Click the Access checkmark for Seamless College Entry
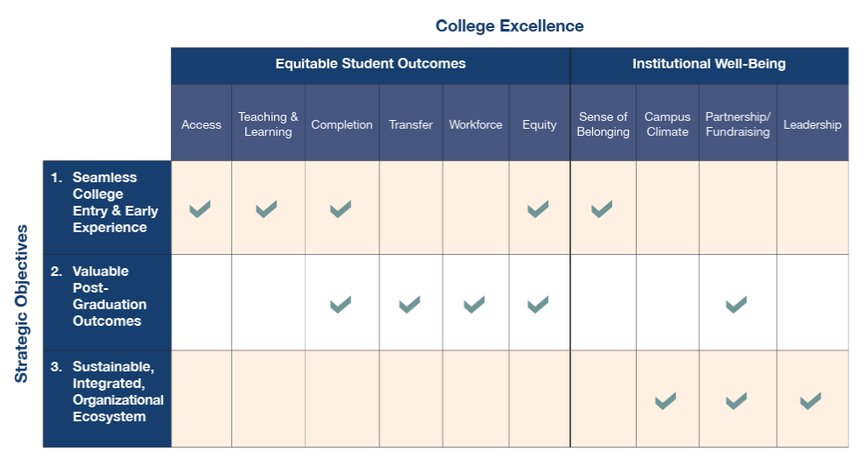 [x=201, y=209]
